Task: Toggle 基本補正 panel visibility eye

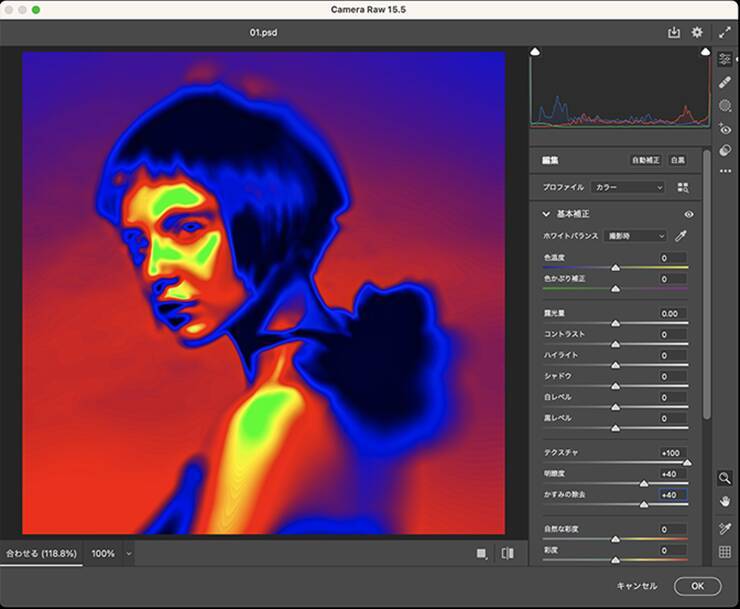Action: point(689,214)
